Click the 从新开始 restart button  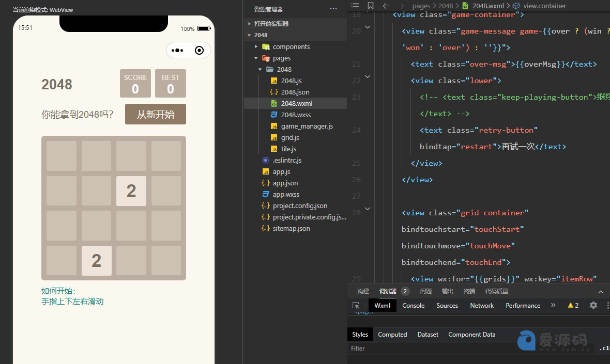156,114
